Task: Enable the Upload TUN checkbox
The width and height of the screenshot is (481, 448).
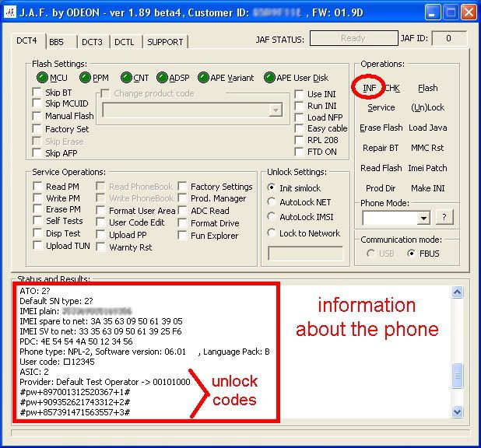Action: pos(37,245)
